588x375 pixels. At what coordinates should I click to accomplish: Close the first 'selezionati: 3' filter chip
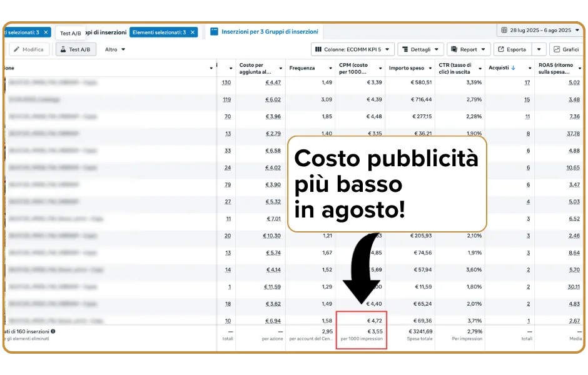click(46, 32)
